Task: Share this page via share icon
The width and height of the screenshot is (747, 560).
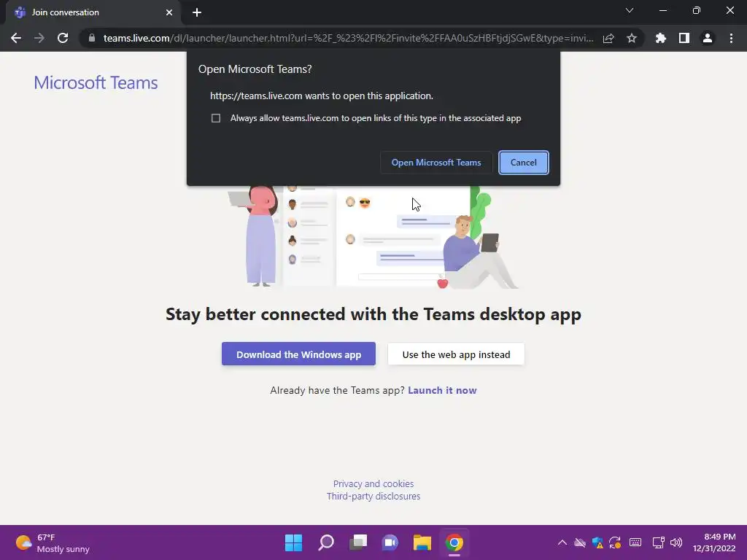Action: click(x=608, y=38)
